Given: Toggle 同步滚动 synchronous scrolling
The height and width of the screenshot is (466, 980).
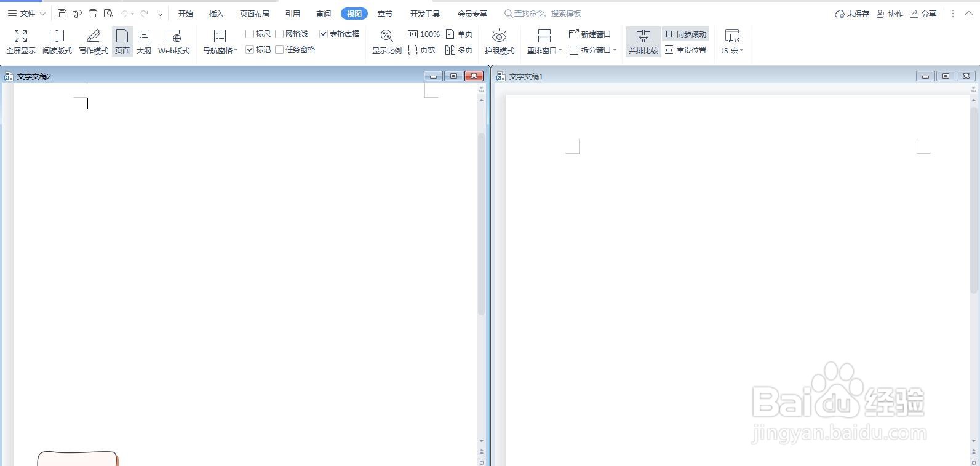Looking at the screenshot, I should tap(685, 34).
